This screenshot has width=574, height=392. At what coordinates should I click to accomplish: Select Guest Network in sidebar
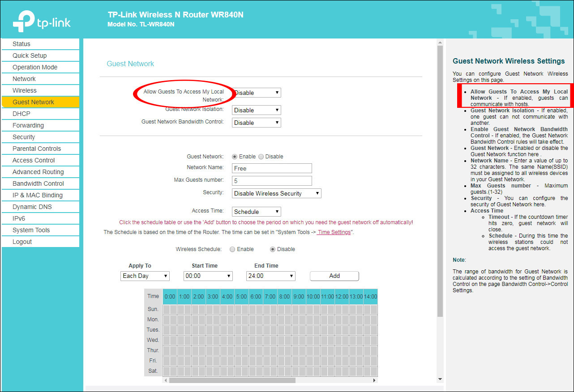click(40, 102)
